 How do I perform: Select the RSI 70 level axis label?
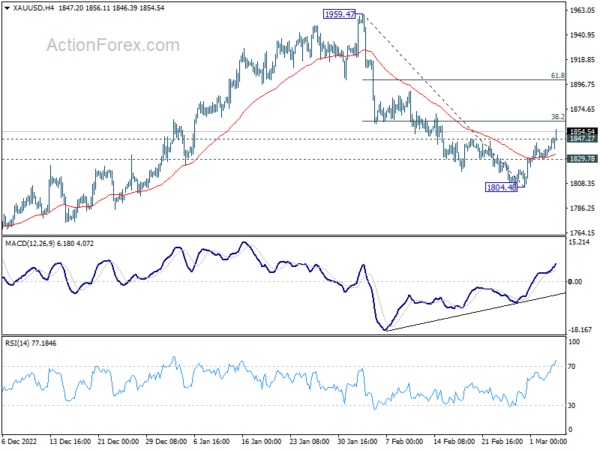(572, 367)
